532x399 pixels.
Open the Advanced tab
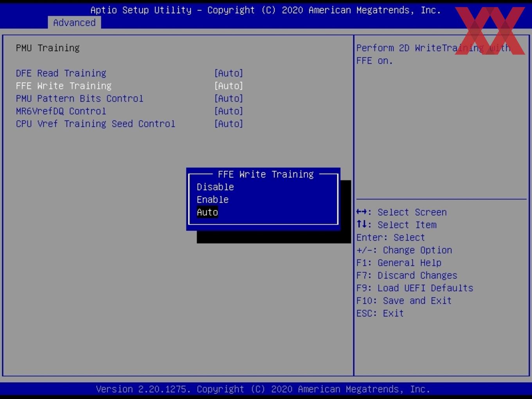click(x=74, y=23)
